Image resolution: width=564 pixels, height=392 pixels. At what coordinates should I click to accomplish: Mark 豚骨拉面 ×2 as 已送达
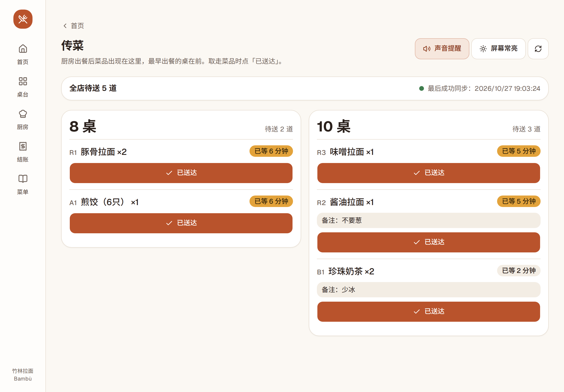181,173
